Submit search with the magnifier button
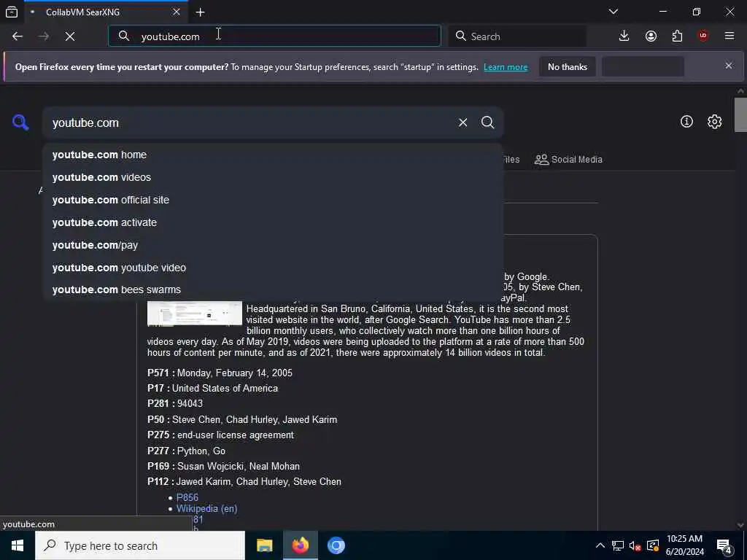This screenshot has height=560, width=747. tap(487, 122)
